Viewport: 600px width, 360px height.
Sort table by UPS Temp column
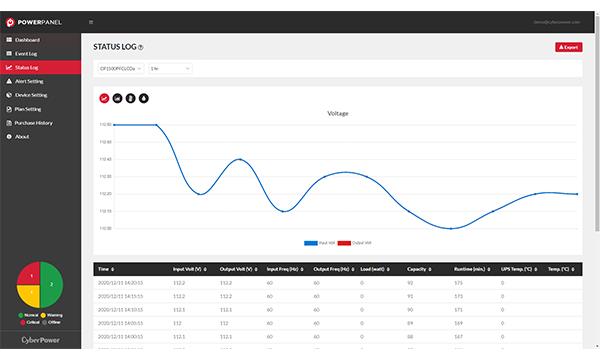[x=519, y=269]
